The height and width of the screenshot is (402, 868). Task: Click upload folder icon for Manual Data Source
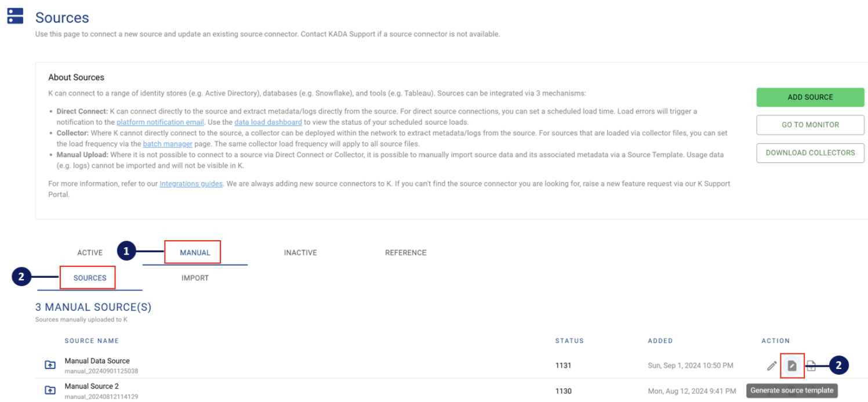coord(50,365)
